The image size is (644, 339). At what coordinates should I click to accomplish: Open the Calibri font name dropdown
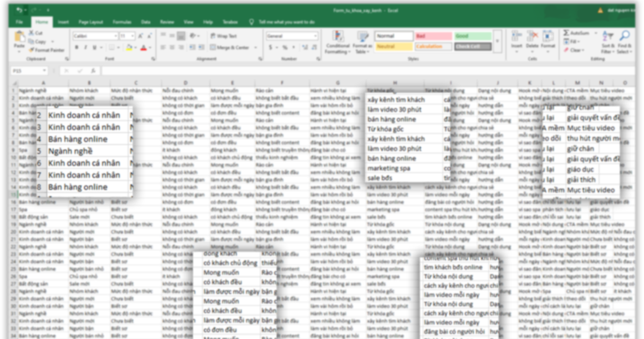pyautogui.click(x=116, y=36)
